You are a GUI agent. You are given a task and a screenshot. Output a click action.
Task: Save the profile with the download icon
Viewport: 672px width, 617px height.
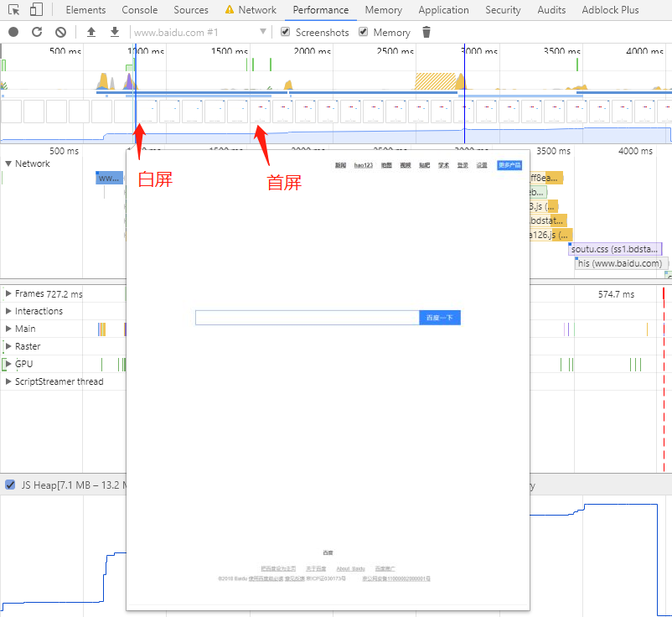tap(115, 32)
